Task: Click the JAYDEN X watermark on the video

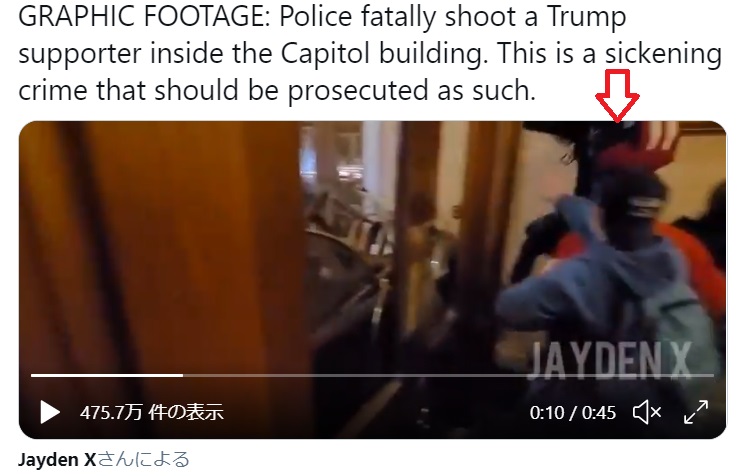Action: coord(609,361)
